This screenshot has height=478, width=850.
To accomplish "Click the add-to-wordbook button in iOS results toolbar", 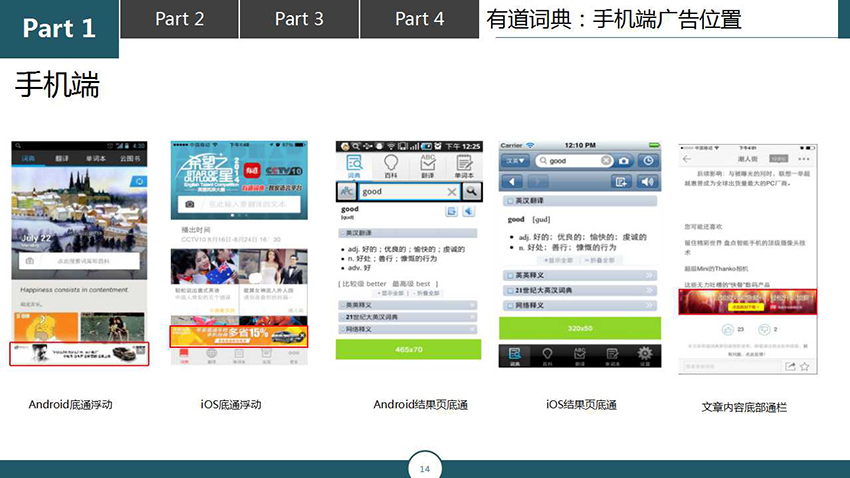I will [621, 182].
